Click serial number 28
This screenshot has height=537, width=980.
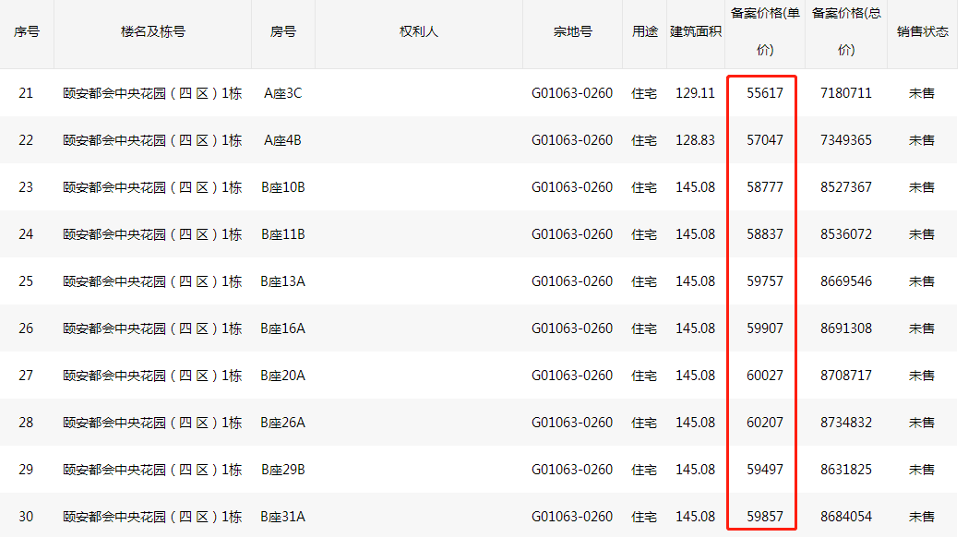[26, 423]
